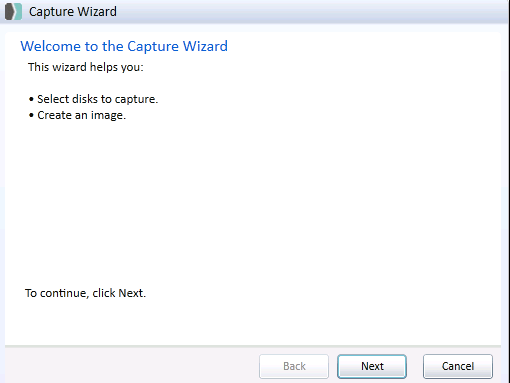The height and width of the screenshot is (383, 510).
Task: Click the 'Create an image.' bullet
Action: coord(77,115)
